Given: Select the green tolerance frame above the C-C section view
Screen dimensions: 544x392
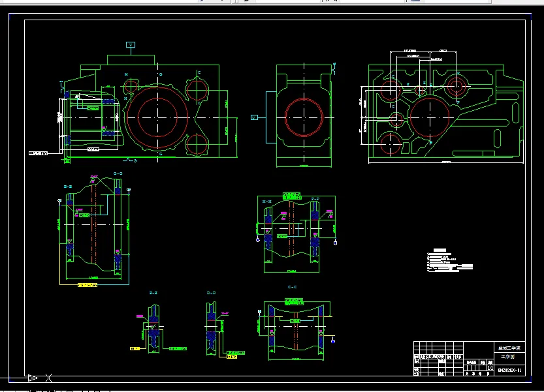Looking at the screenshot, I should click(x=294, y=301).
